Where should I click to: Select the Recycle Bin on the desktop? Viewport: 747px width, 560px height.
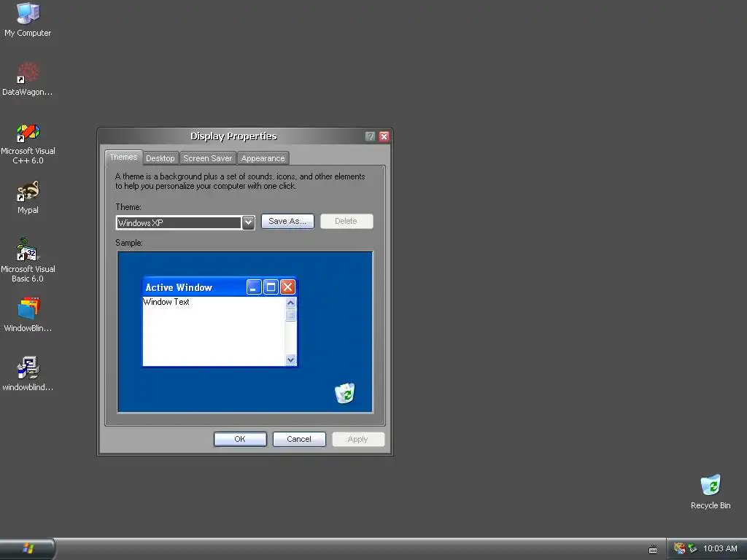(x=711, y=492)
